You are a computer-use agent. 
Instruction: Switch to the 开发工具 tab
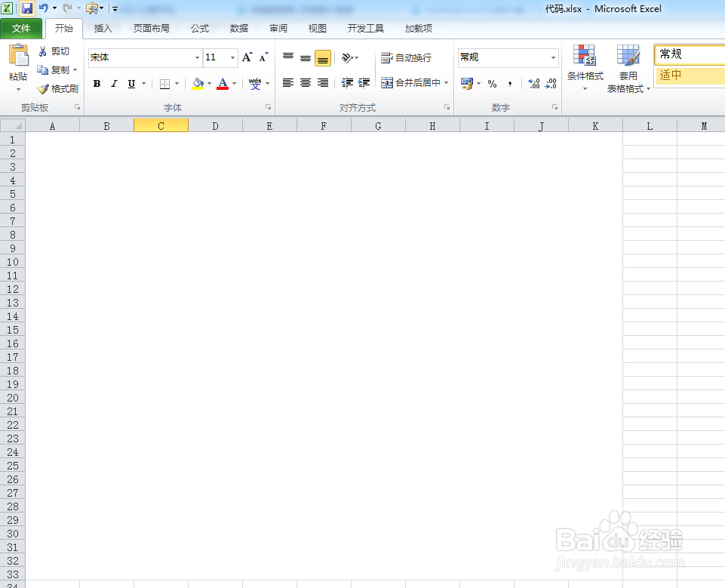point(365,29)
